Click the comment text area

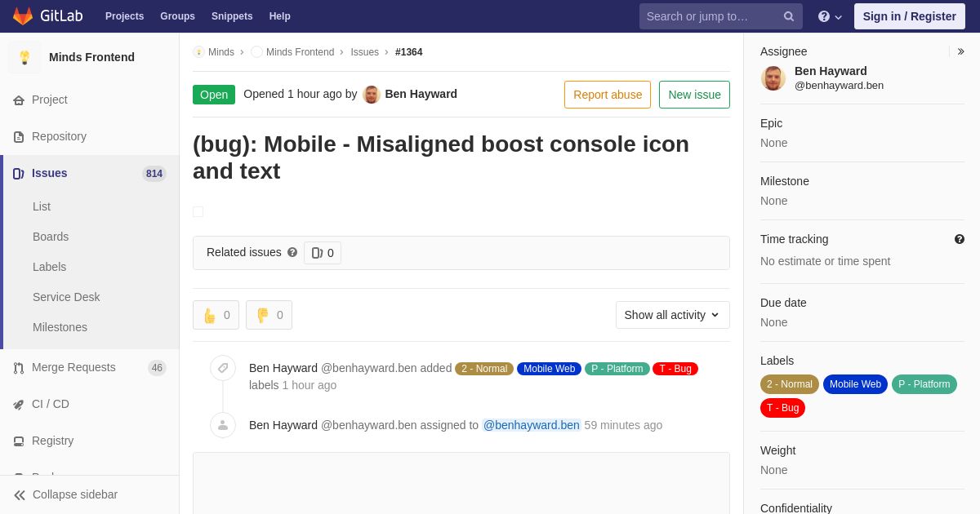[461, 483]
